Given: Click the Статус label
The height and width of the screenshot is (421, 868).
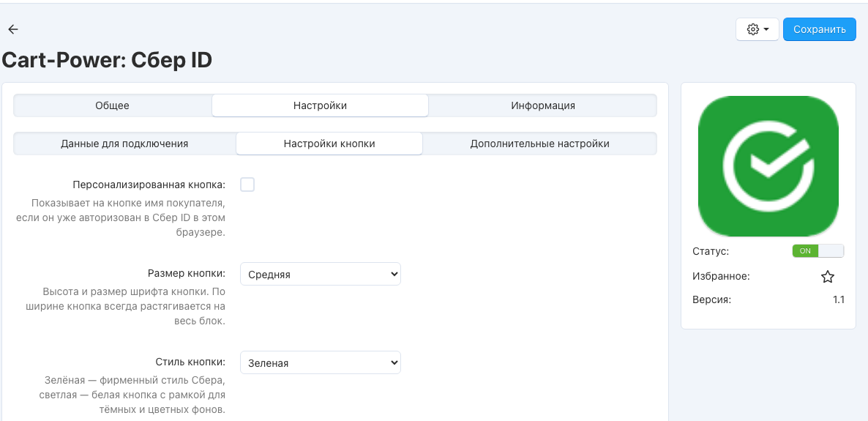Looking at the screenshot, I should point(710,251).
